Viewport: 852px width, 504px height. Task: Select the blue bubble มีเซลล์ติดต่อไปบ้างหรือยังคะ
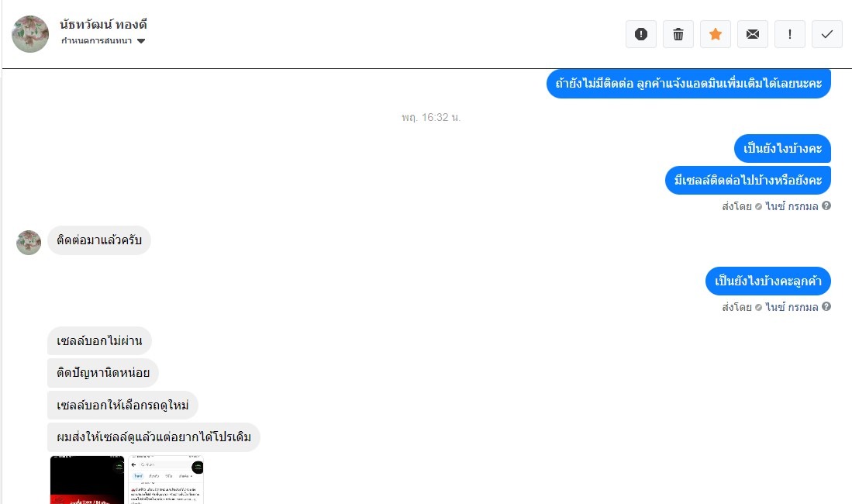[747, 180]
